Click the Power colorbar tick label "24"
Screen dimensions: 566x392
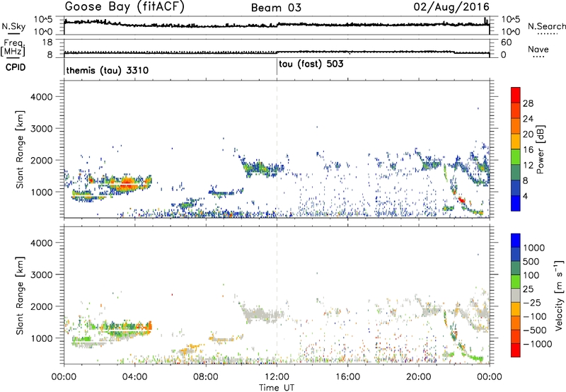click(x=528, y=119)
